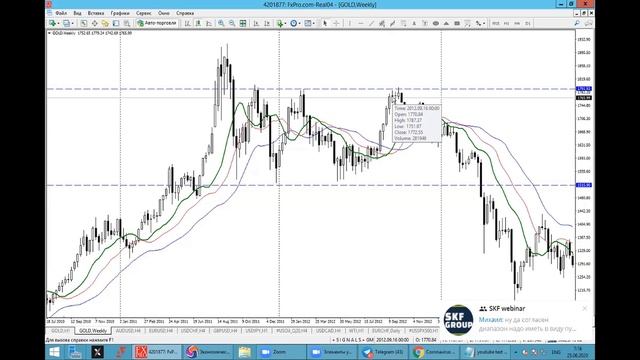Expand the Templates dropdown arrow
This screenshot has width=640, height=360.
313,24
